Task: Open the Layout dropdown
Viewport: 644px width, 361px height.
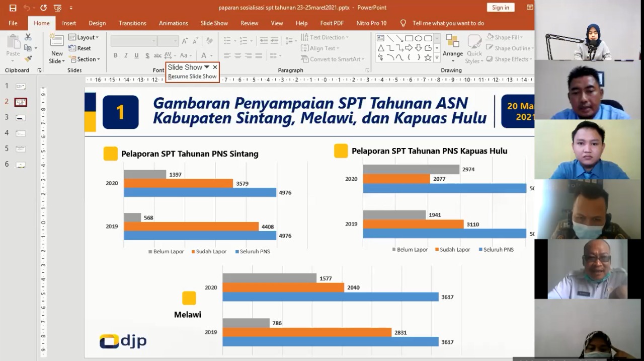Action: 84,37
